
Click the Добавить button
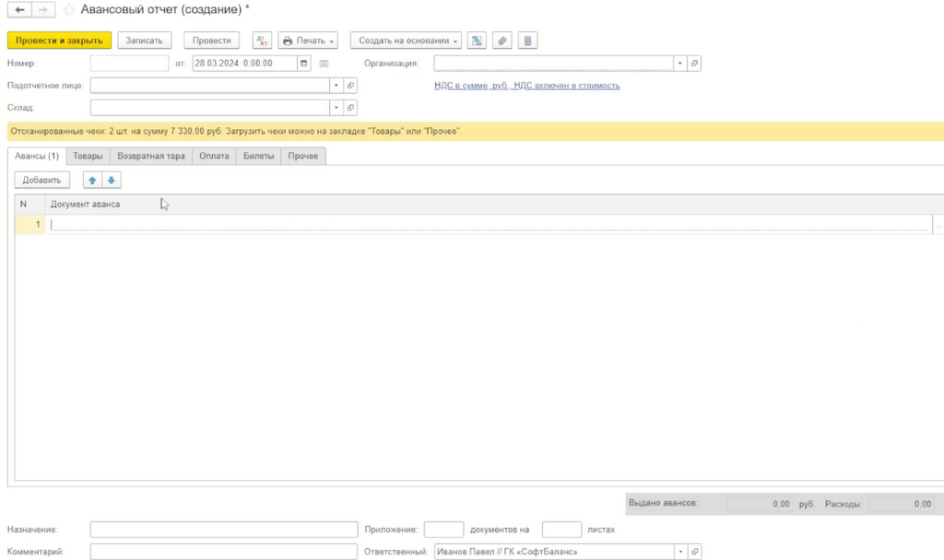(x=41, y=181)
